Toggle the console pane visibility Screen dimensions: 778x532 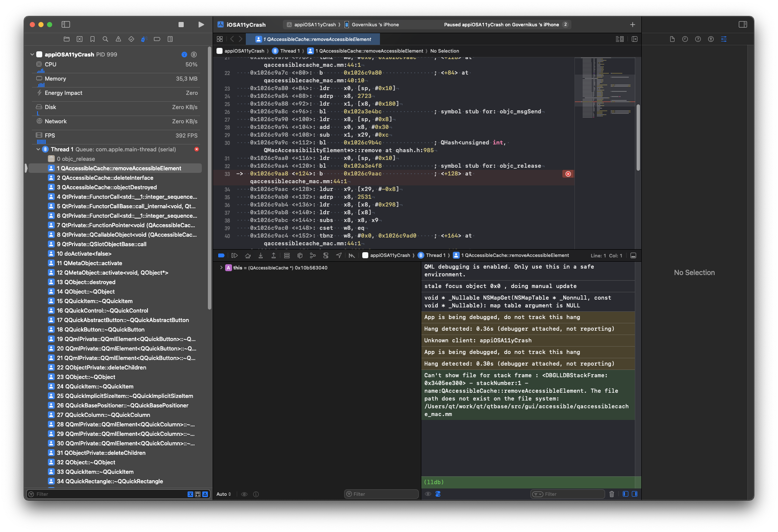(634, 494)
